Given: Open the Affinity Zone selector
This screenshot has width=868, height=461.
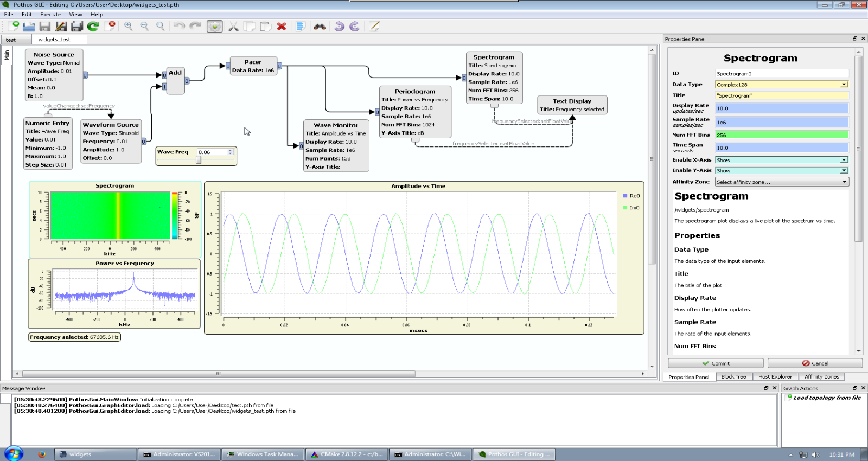Looking at the screenshot, I should tap(781, 182).
